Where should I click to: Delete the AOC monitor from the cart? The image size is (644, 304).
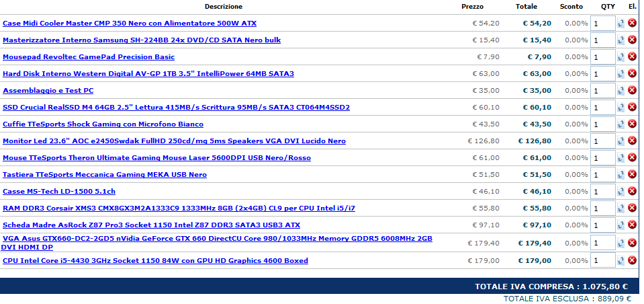(632, 141)
